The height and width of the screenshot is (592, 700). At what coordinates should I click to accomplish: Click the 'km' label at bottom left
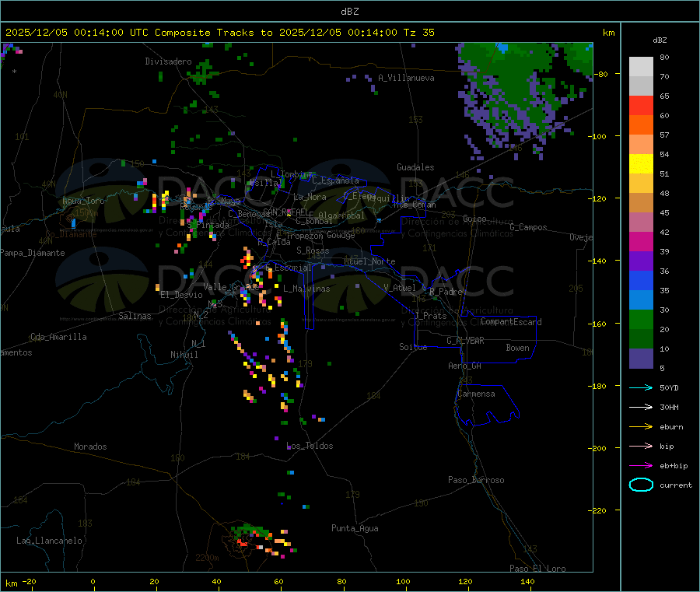click(11, 583)
